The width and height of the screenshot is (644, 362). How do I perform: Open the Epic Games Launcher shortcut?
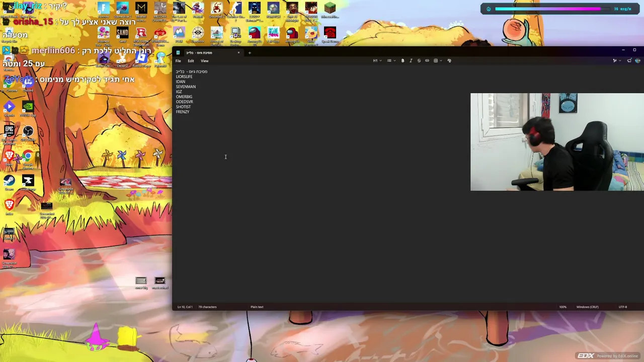[9, 134]
